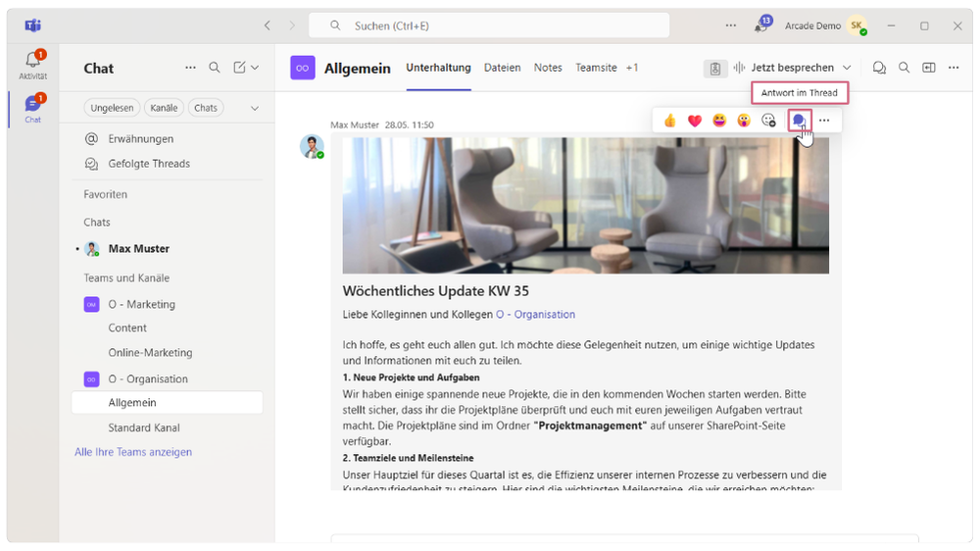React with surprised emoji

[744, 120]
